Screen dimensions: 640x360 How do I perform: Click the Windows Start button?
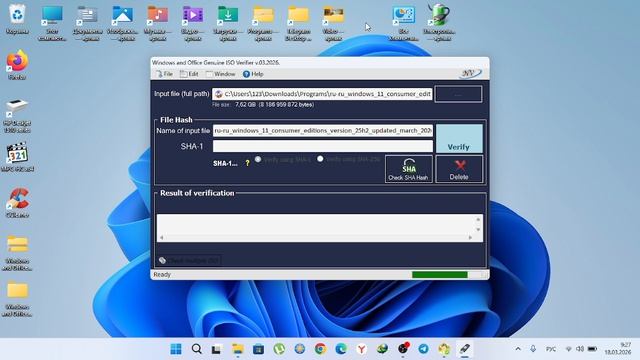tap(176, 349)
